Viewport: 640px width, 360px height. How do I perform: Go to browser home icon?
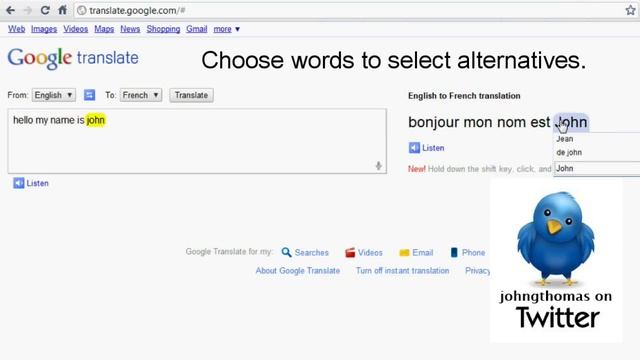62,10
